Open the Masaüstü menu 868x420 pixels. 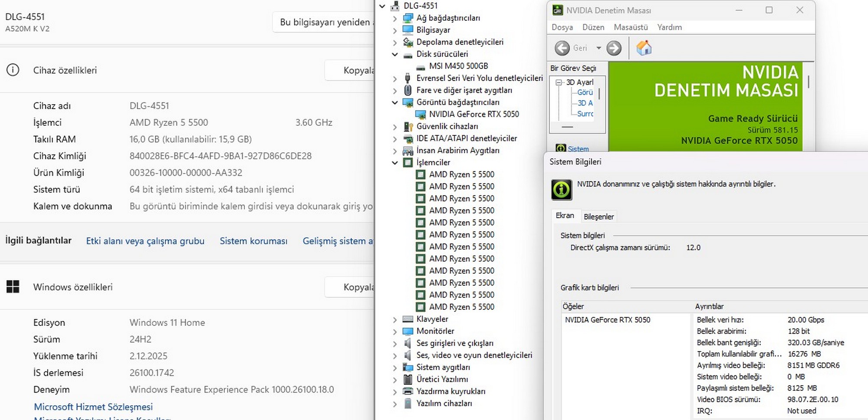click(631, 27)
